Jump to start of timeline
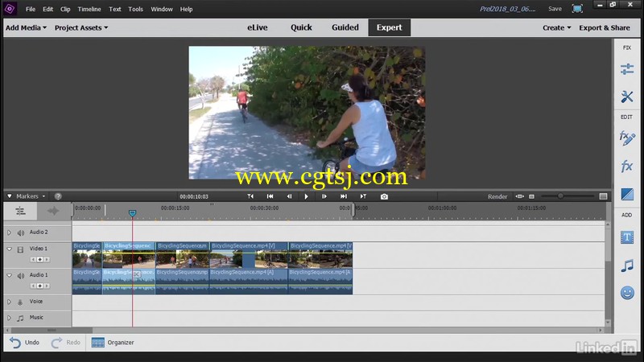 coord(270,196)
